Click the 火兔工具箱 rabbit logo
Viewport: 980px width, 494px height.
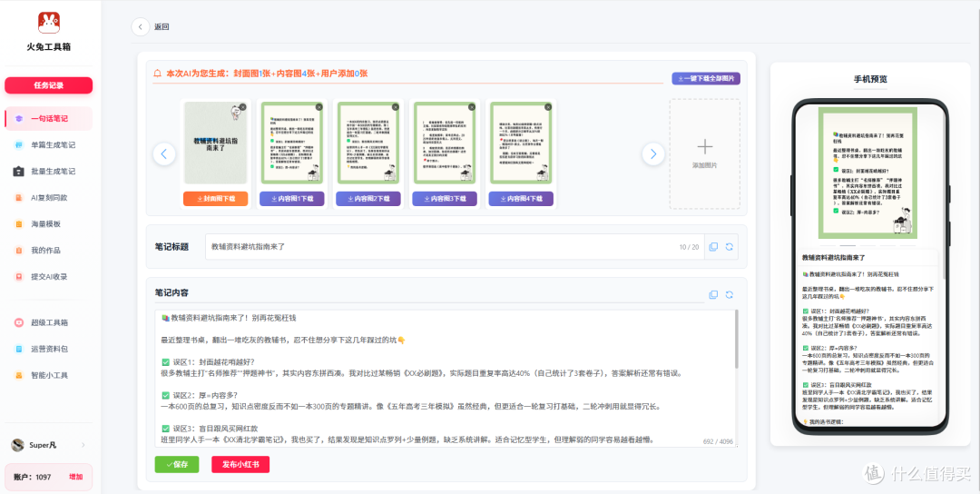tap(49, 23)
